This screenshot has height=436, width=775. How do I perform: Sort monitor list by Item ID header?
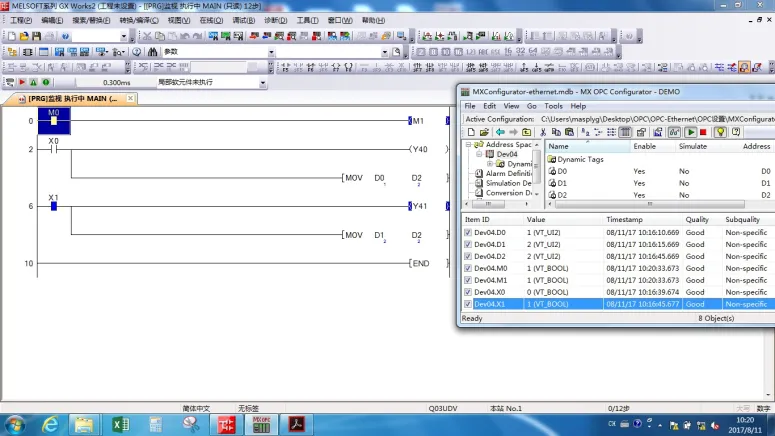coord(492,219)
